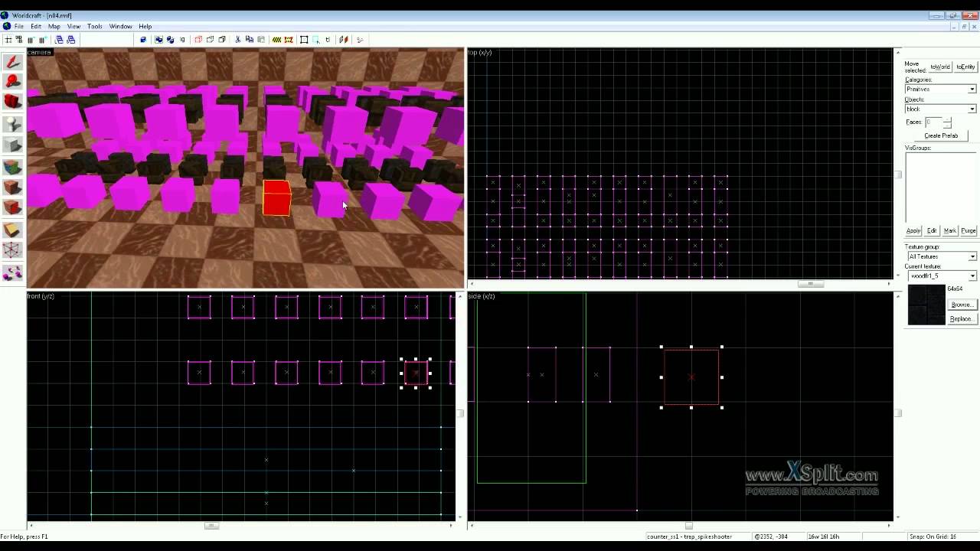Click the Edit Cordon Bounds icon
The height and width of the screenshot is (551, 980).
point(289,40)
